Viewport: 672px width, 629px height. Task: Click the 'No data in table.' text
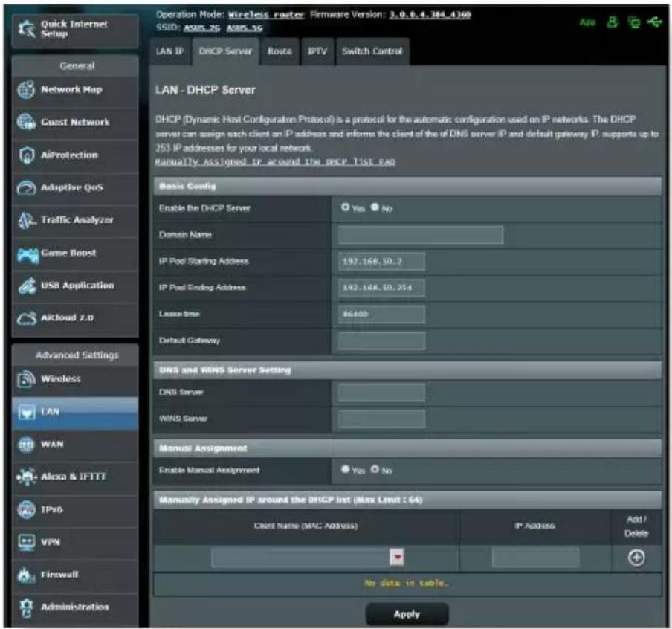[x=405, y=583]
